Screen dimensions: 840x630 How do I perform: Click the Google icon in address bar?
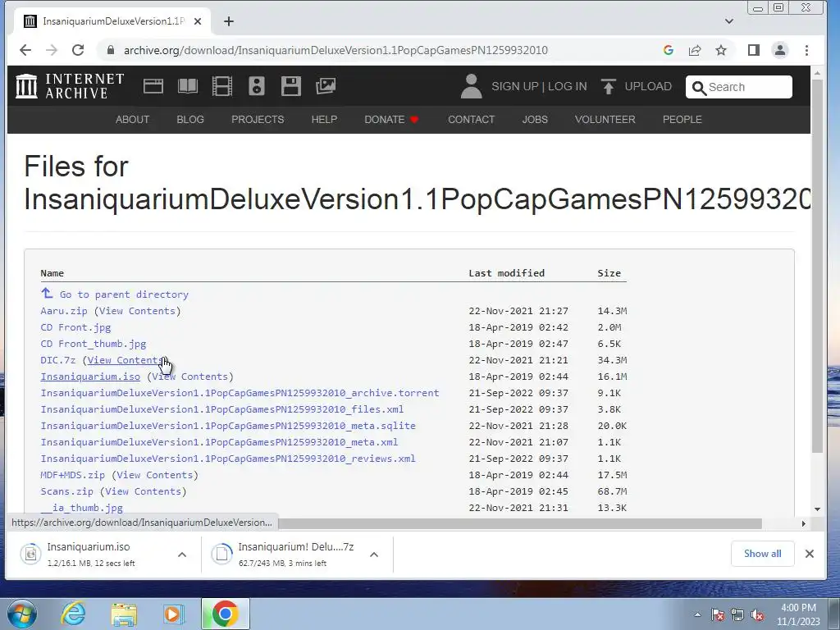pos(668,50)
